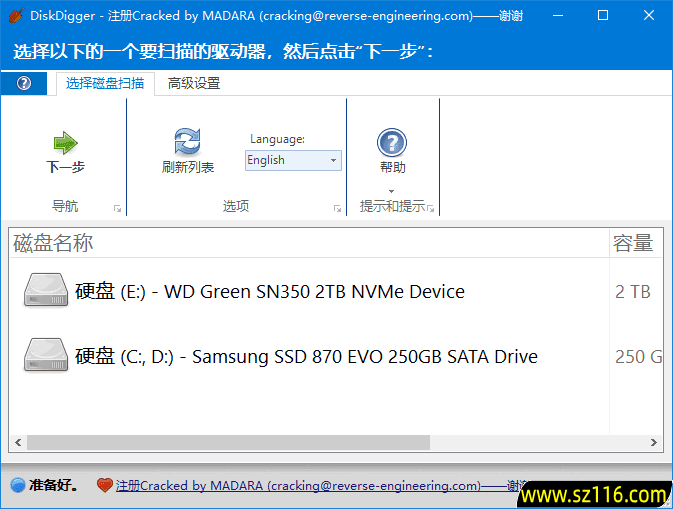Switch to the 高级设置 tab
The height and width of the screenshot is (509, 673).
pos(194,83)
